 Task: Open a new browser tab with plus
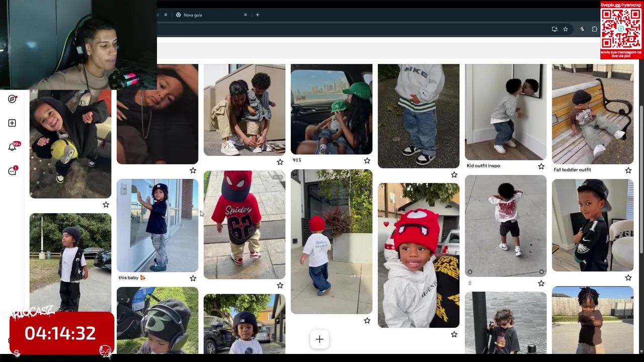pos(257,15)
